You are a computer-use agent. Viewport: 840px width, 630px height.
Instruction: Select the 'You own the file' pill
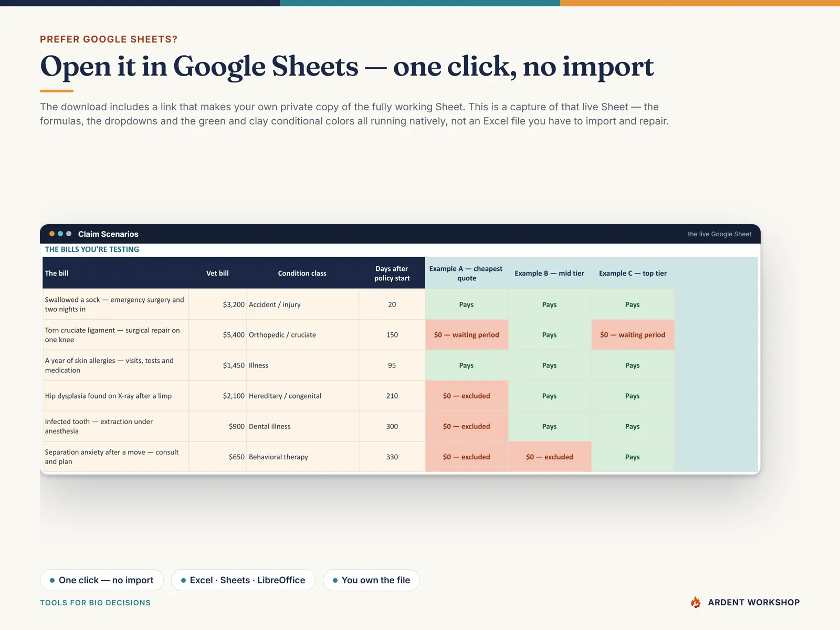tap(371, 580)
